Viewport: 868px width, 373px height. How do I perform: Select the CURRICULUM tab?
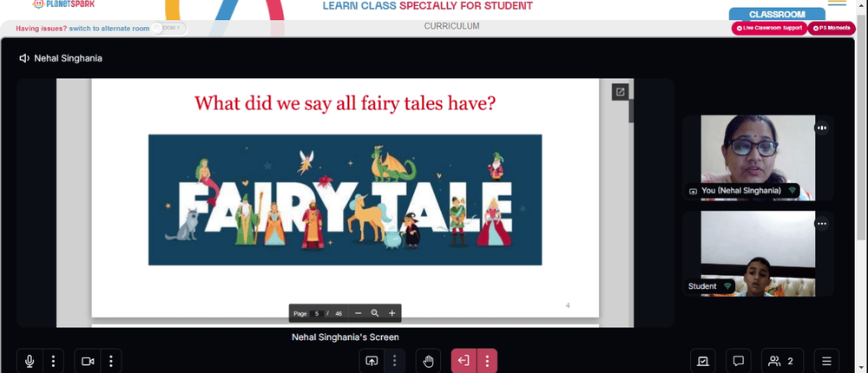pyautogui.click(x=451, y=26)
